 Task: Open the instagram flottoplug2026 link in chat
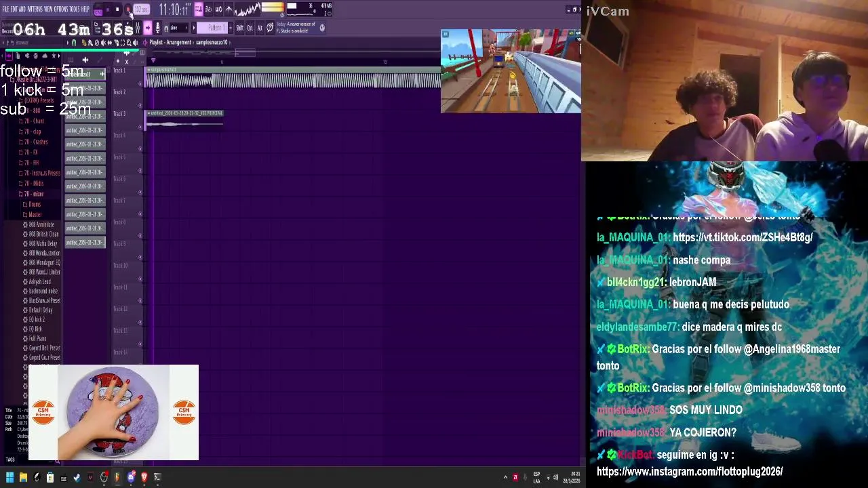690,471
